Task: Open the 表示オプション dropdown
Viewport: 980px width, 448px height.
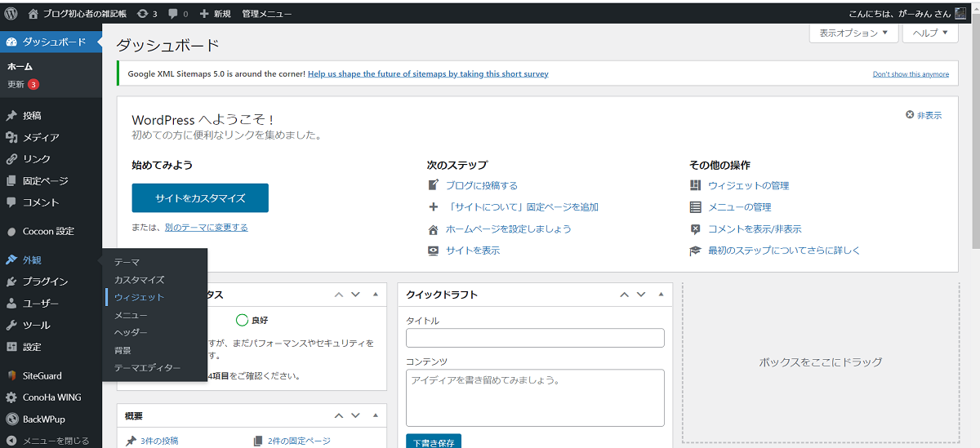Action: point(853,33)
